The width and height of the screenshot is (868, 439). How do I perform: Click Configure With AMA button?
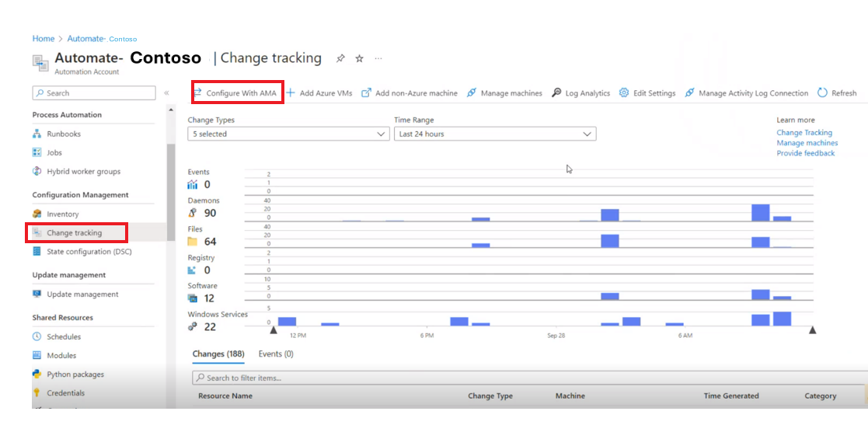[236, 93]
